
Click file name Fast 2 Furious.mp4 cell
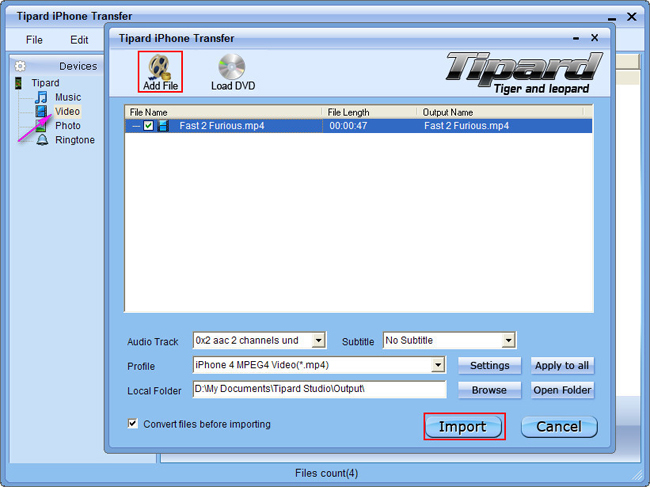(222, 126)
